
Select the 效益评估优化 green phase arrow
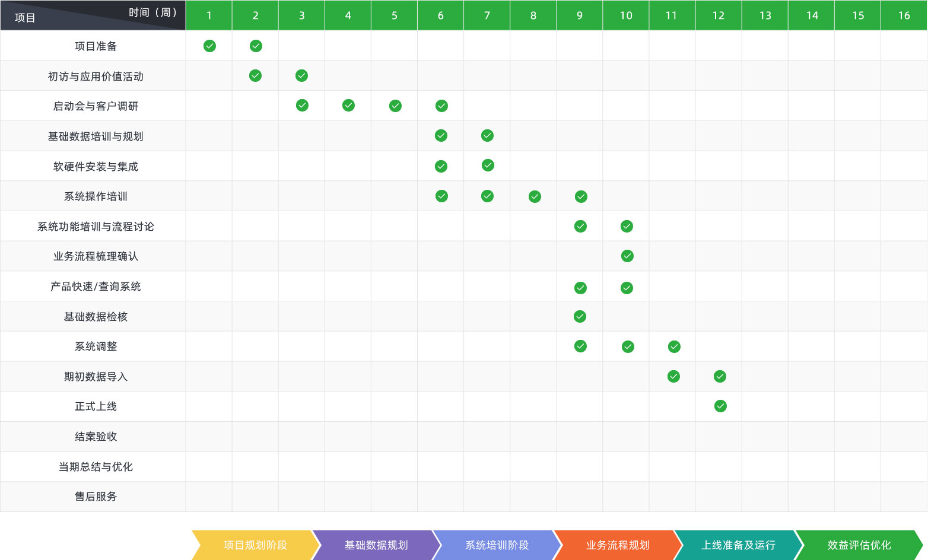tap(859, 545)
